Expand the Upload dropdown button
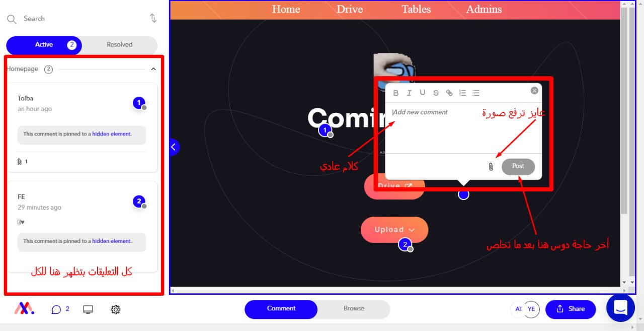This screenshot has width=644, height=331. click(x=394, y=230)
